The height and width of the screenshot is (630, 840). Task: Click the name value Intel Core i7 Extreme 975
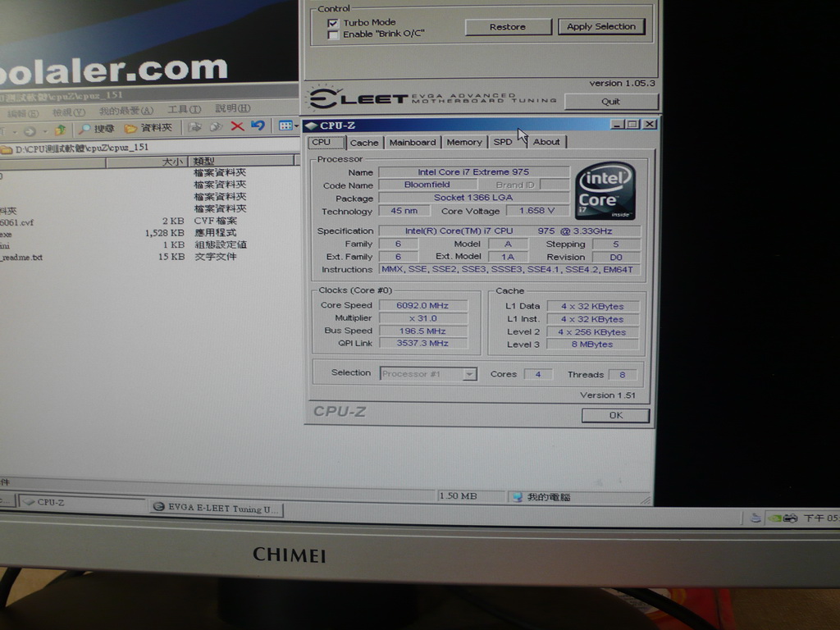coord(473,172)
